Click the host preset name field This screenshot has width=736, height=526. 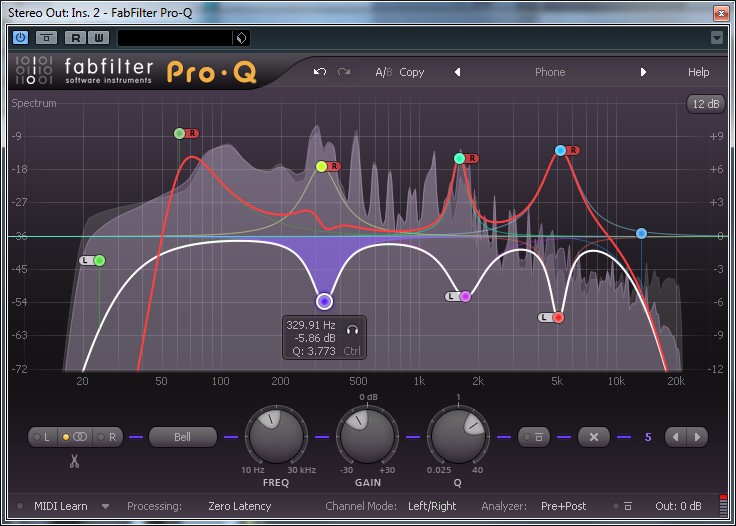(x=175, y=38)
